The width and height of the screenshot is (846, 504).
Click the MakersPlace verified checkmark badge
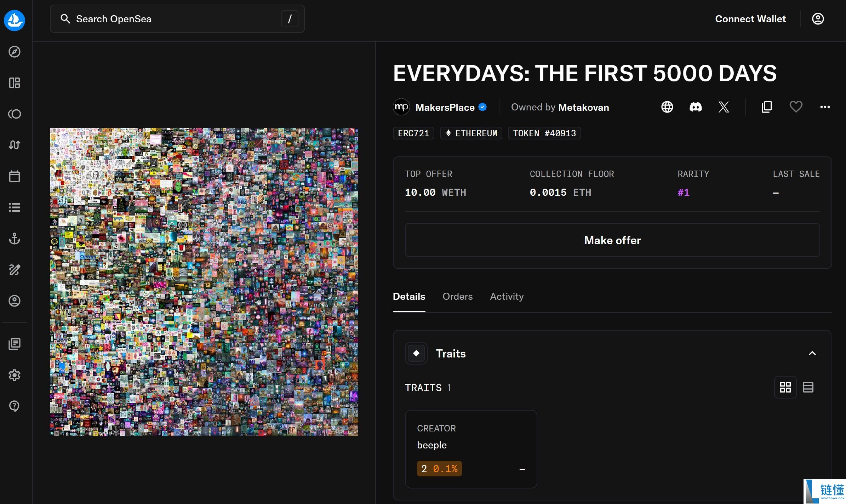click(482, 107)
